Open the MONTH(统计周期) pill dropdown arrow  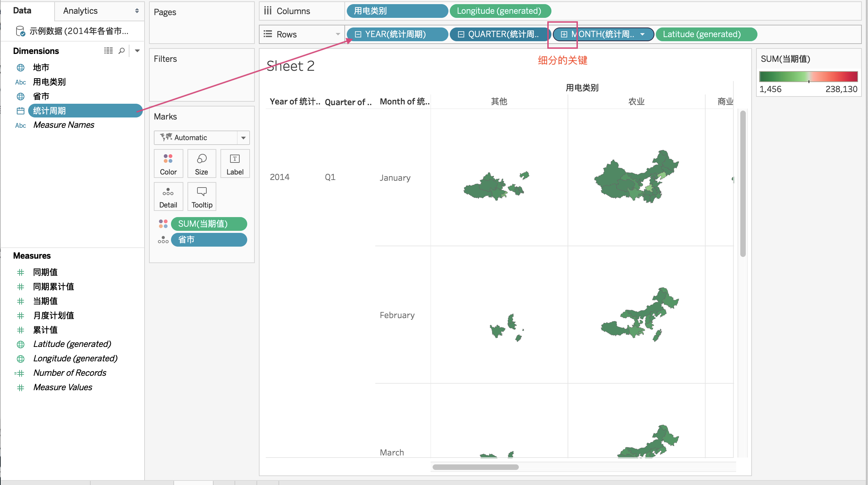pyautogui.click(x=642, y=34)
